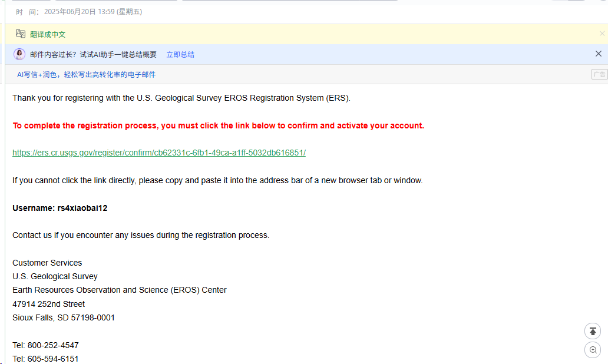This screenshot has height=364, width=608.
Task: Click the red registration instruction sentence
Action: pyautogui.click(x=219, y=125)
